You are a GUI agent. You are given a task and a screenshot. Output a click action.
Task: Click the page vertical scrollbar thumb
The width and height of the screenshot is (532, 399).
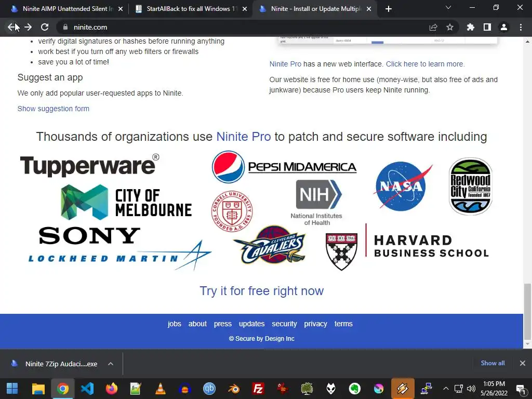click(x=527, y=312)
